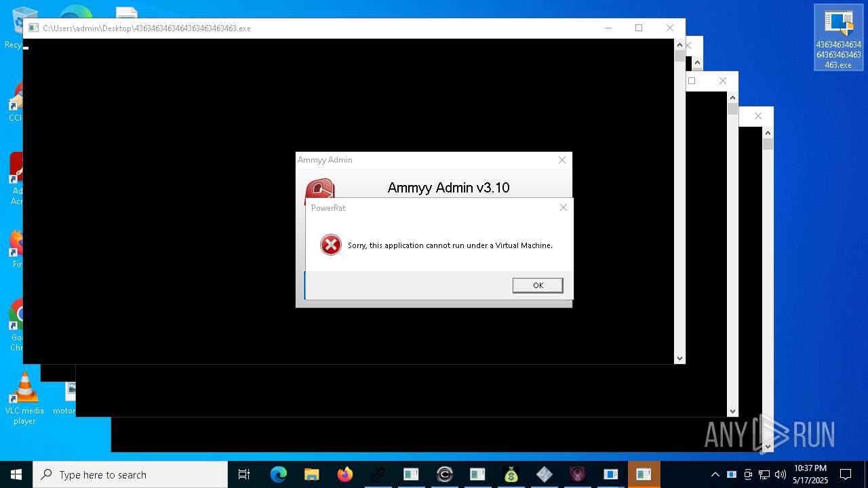Open Task View from the taskbar
This screenshot has height=488, width=868.
[x=244, y=474]
